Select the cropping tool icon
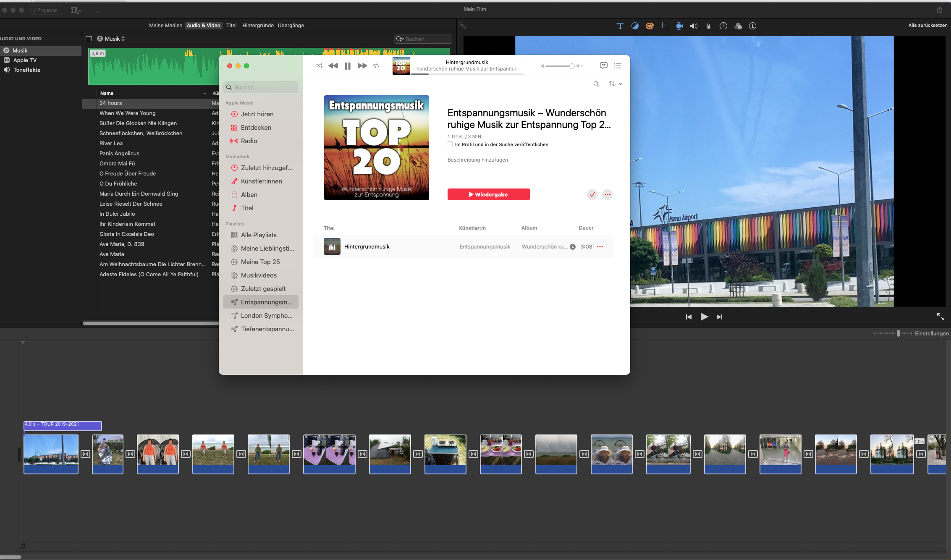Image resolution: width=951 pixels, height=560 pixels. [x=664, y=26]
